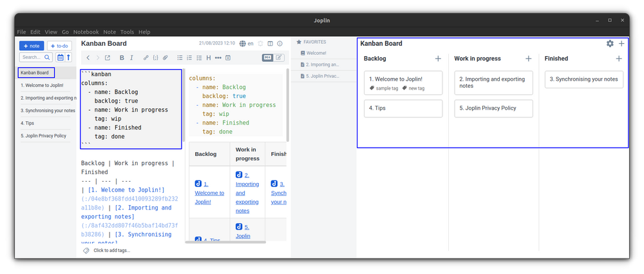Open the Tools menu
This screenshot has height=274, width=644.
coord(127,32)
